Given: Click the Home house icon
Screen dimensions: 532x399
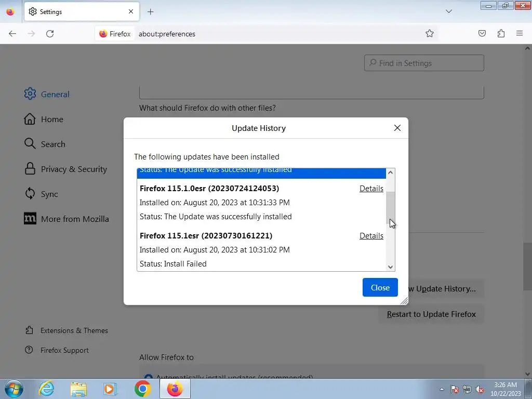Looking at the screenshot, I should click(x=30, y=119).
